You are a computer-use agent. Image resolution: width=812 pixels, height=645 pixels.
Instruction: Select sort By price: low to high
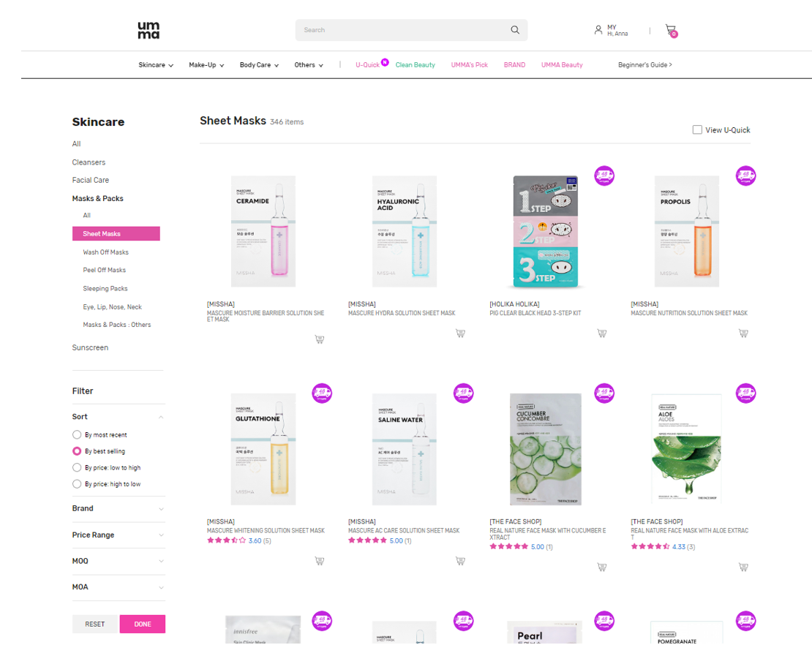pos(77,467)
